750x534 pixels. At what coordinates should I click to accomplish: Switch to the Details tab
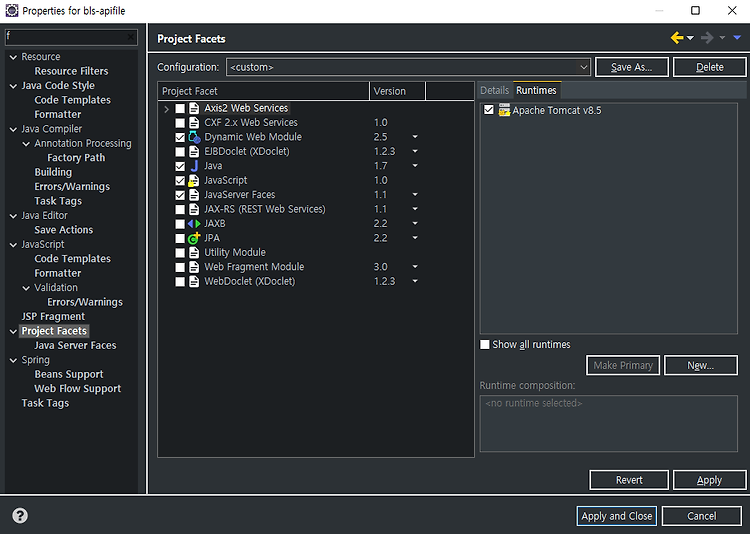(x=495, y=90)
